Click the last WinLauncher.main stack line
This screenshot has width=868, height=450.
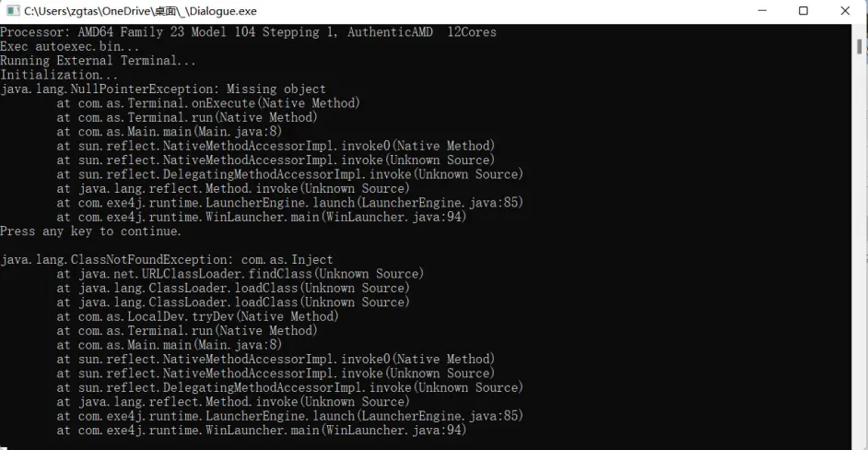click(x=262, y=430)
